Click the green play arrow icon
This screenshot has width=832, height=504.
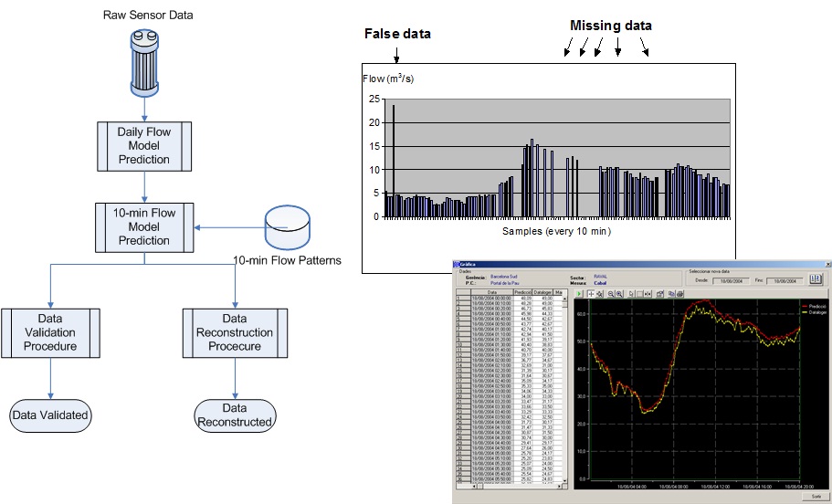[x=580, y=294]
